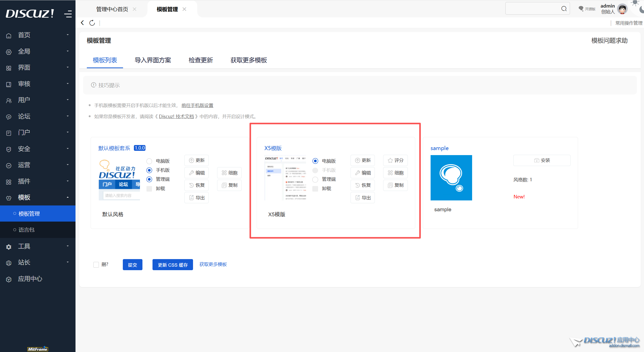Viewport: 644px width, 352px height.
Task: Click the admin user avatar
Action: (x=622, y=9)
